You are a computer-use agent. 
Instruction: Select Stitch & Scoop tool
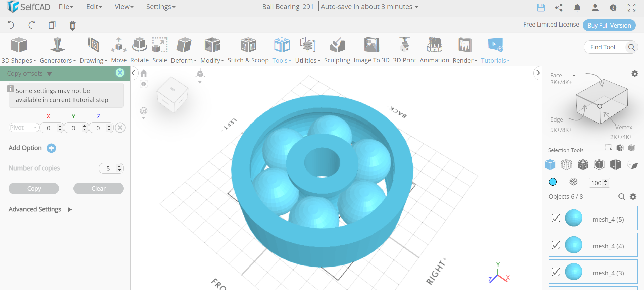pyautogui.click(x=248, y=50)
